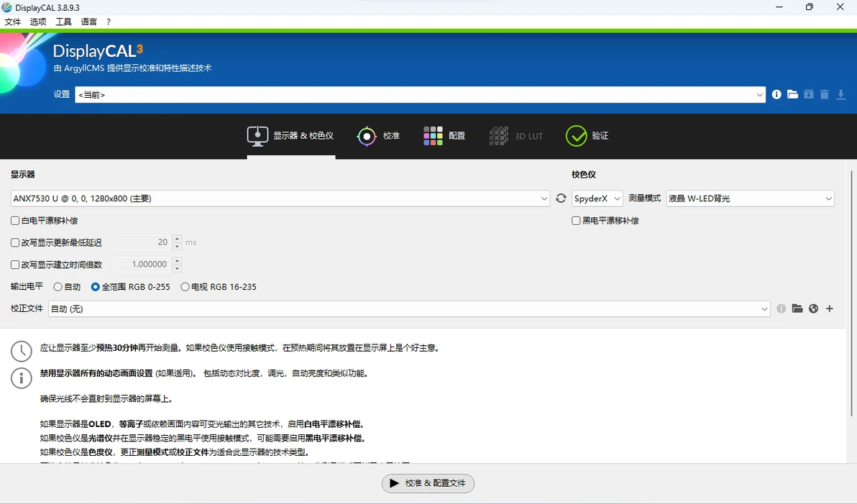
Task: Select 电视 RGB 16-235 radio
Action: click(x=185, y=287)
